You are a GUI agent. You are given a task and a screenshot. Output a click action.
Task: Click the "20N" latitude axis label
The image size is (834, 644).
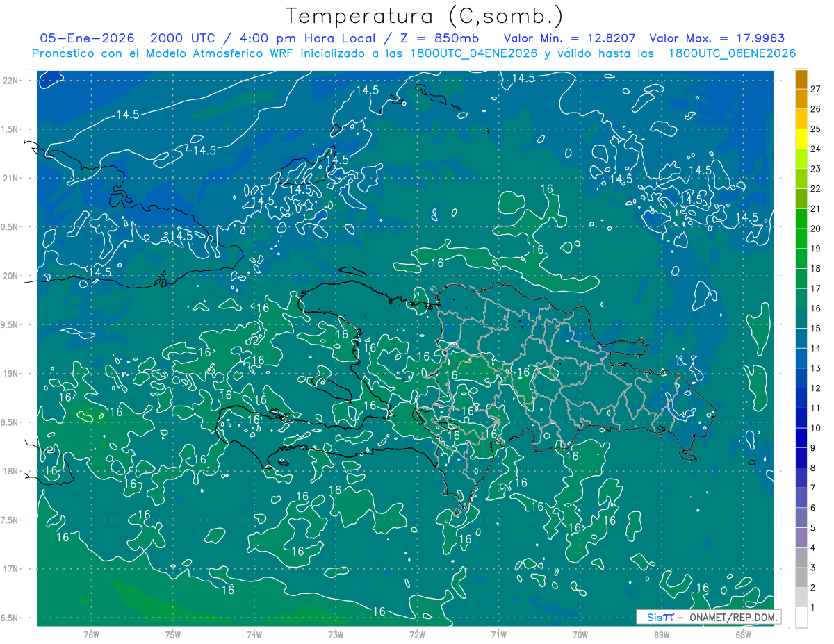12,276
